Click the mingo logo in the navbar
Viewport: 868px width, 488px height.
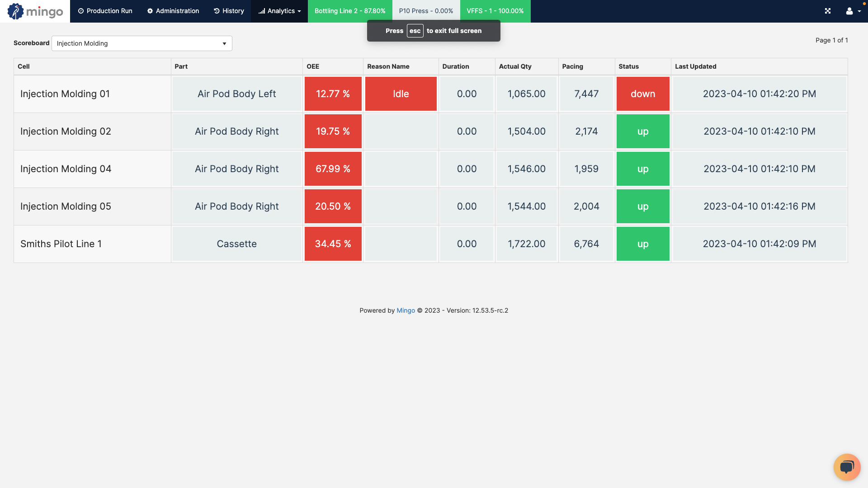pyautogui.click(x=34, y=11)
